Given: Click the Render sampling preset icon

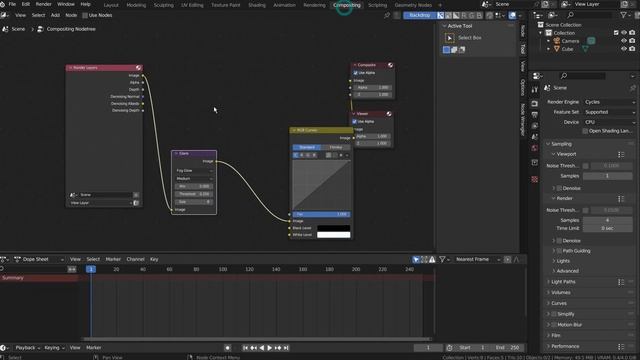Looking at the screenshot, I should click(x=621, y=199).
